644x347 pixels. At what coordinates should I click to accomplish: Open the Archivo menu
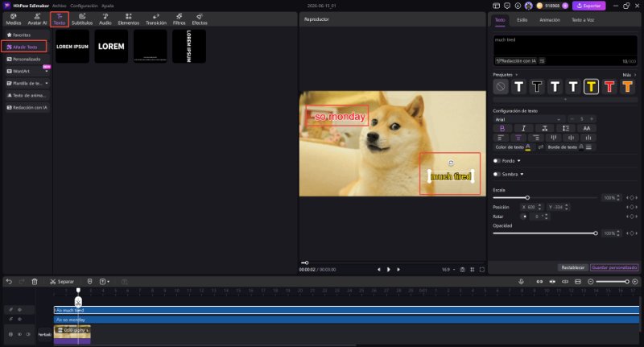click(59, 6)
